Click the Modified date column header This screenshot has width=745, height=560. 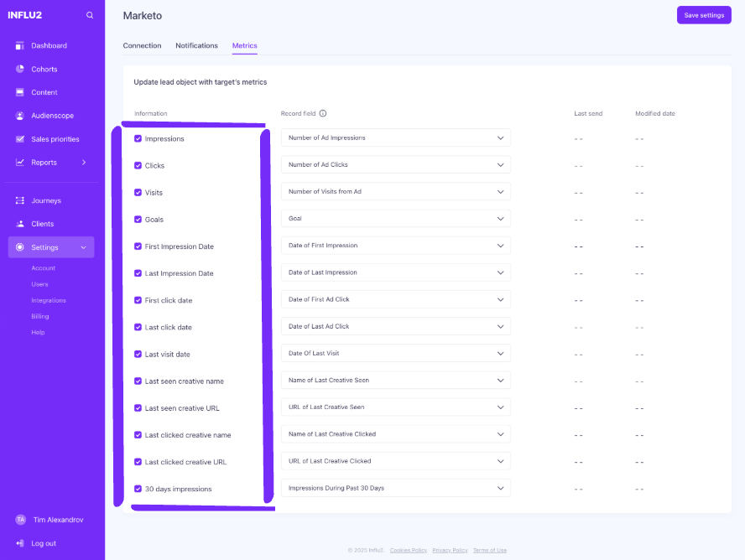click(655, 113)
